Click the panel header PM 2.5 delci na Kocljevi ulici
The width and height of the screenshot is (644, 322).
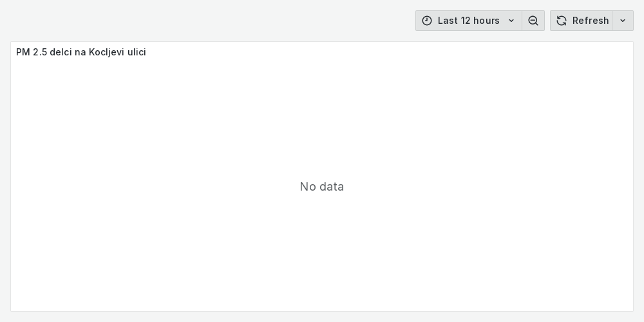pyautogui.click(x=81, y=52)
